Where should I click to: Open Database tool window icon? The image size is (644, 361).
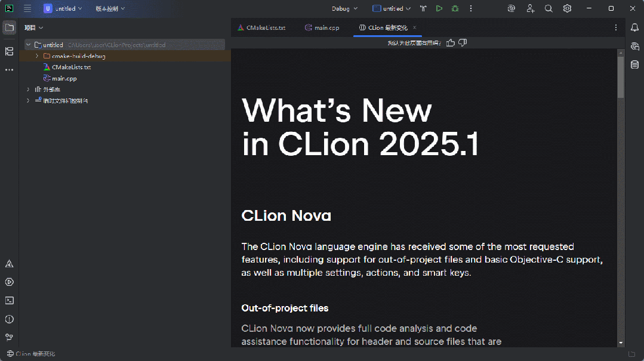click(634, 64)
